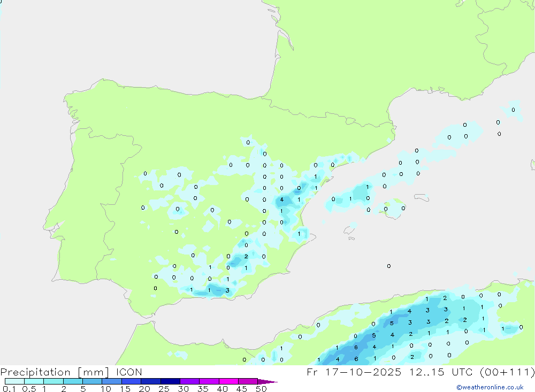Click the over-50 mm legend arrow tip
The width and height of the screenshot is (535, 392).
pos(267,382)
